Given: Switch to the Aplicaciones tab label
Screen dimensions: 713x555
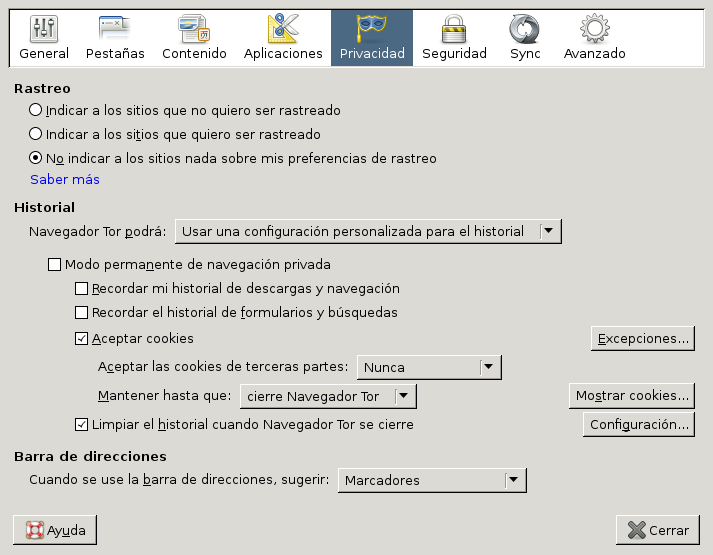Looking at the screenshot, I should (x=283, y=54).
